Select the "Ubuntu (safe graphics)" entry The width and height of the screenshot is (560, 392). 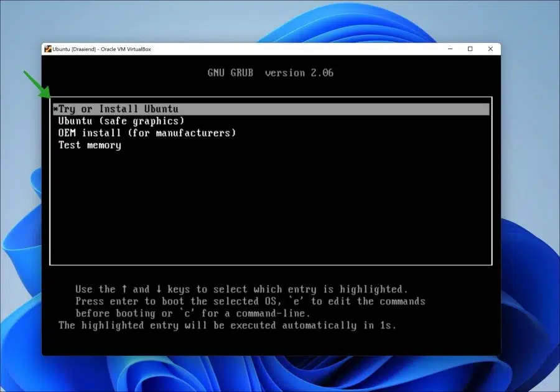click(121, 121)
